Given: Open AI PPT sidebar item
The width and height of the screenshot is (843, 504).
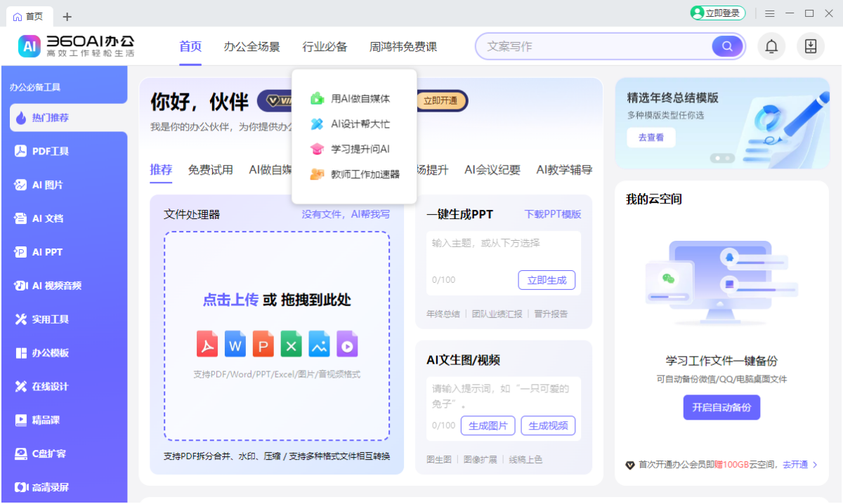Looking at the screenshot, I should [x=47, y=252].
